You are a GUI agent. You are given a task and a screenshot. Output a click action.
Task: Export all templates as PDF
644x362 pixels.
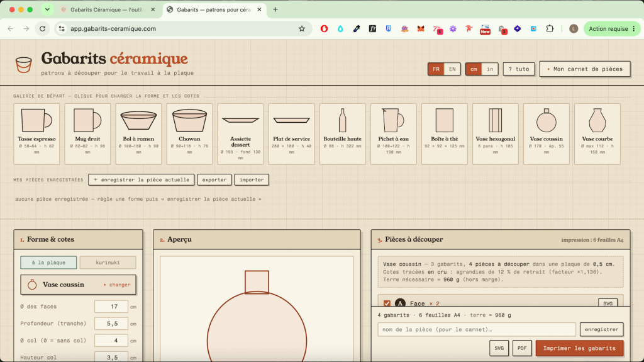coord(522,348)
